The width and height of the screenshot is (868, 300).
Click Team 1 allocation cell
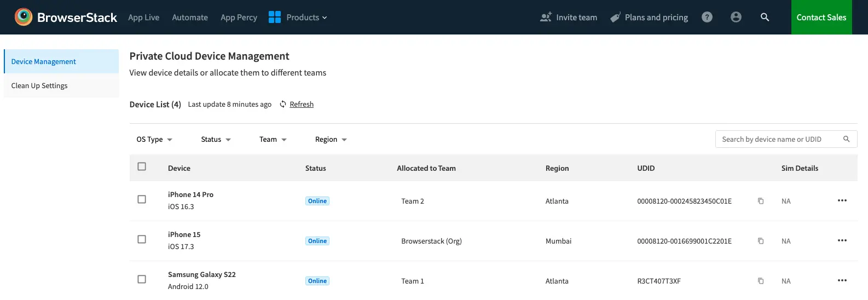(x=413, y=281)
